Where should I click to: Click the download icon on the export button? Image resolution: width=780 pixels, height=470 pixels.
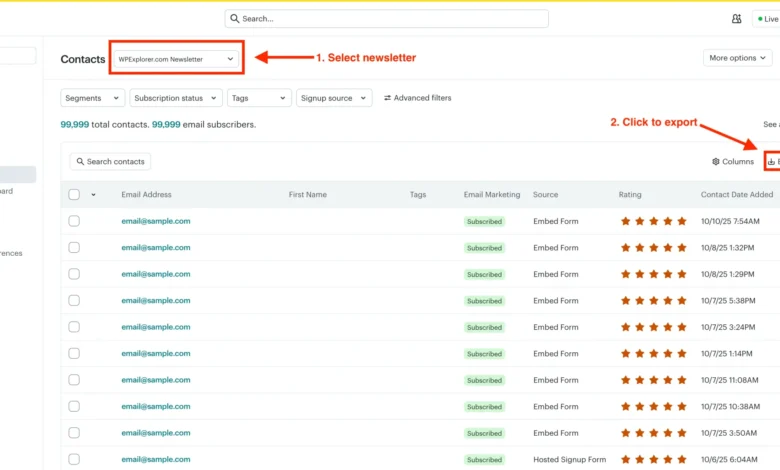click(x=771, y=161)
